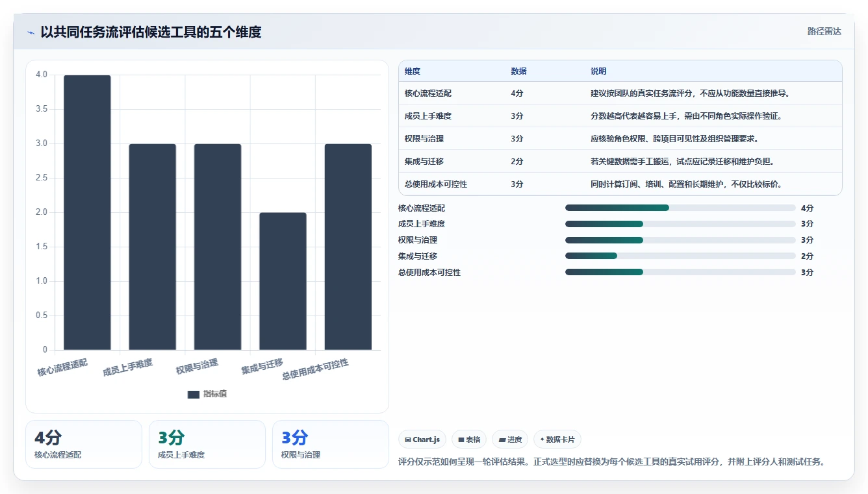868x494 pixels.
Task: Click the 路径雷达 label in the header
Action: pyautogui.click(x=824, y=31)
